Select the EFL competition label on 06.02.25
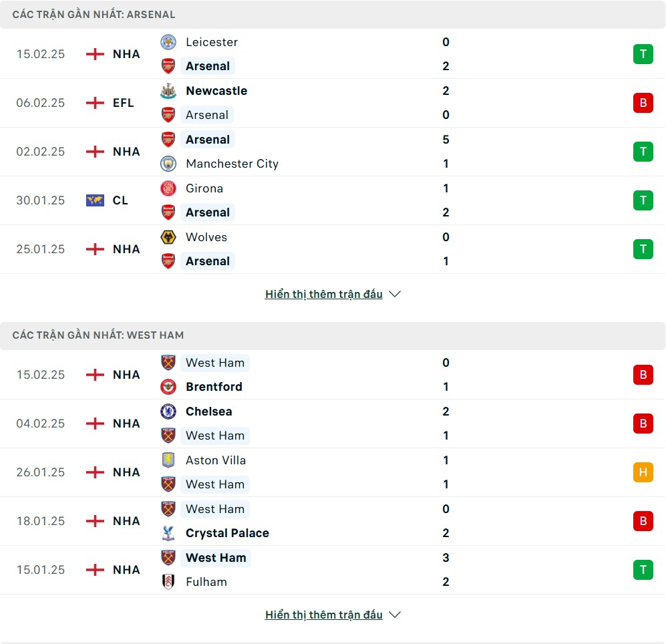Screen dimensions: 666x644 click(x=123, y=103)
